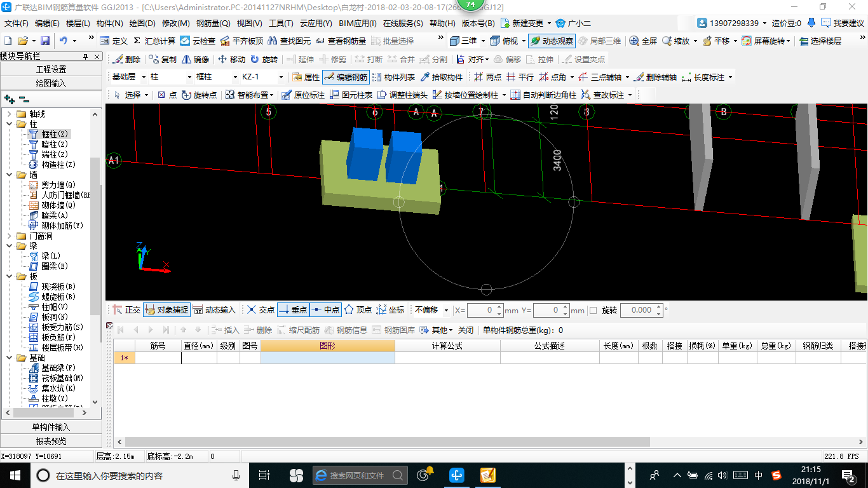Click the 汇总计算 summary calculate tool
Viewport: 868px width, 488px height.
click(x=154, y=41)
